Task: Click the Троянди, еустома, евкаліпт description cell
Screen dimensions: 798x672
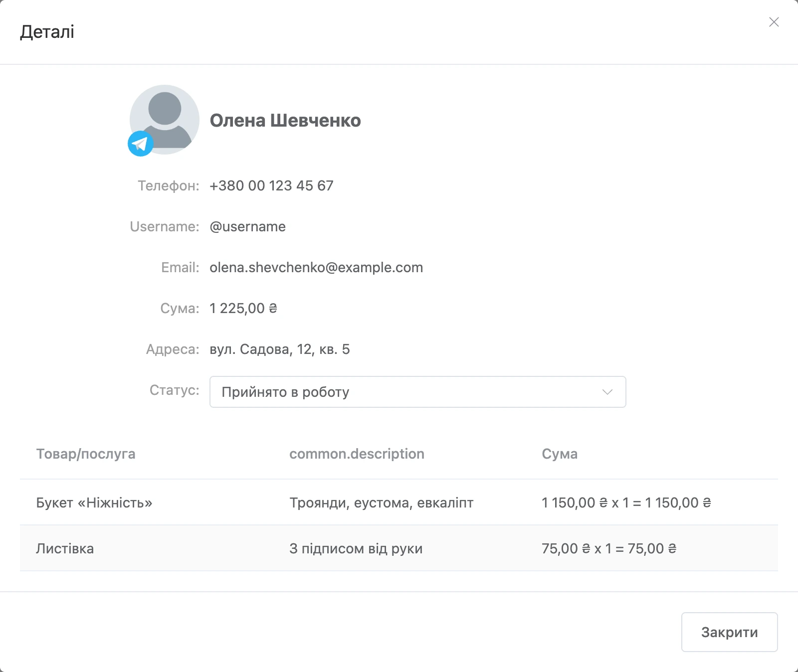Action: [x=381, y=503]
